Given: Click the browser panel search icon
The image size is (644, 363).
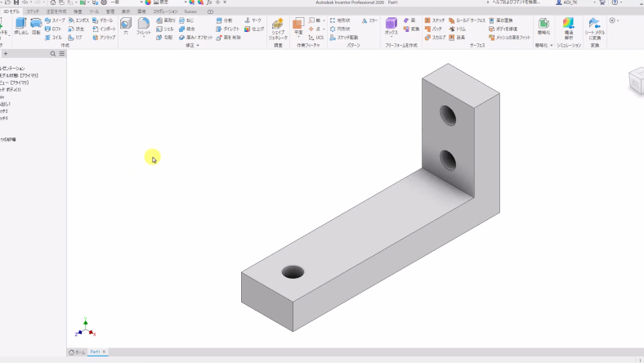Looking at the screenshot, I should click(53, 53).
